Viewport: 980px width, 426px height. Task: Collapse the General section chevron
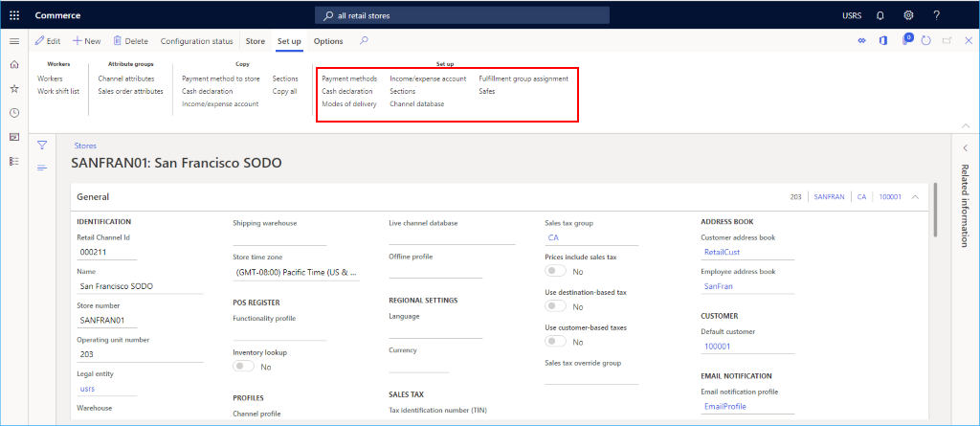915,197
